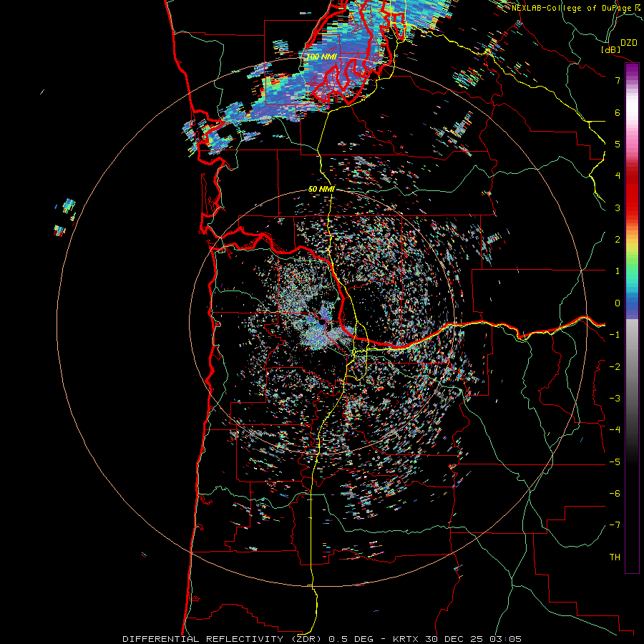Click the '50 NMI' range ring label
644x644 pixels.
pos(321,189)
